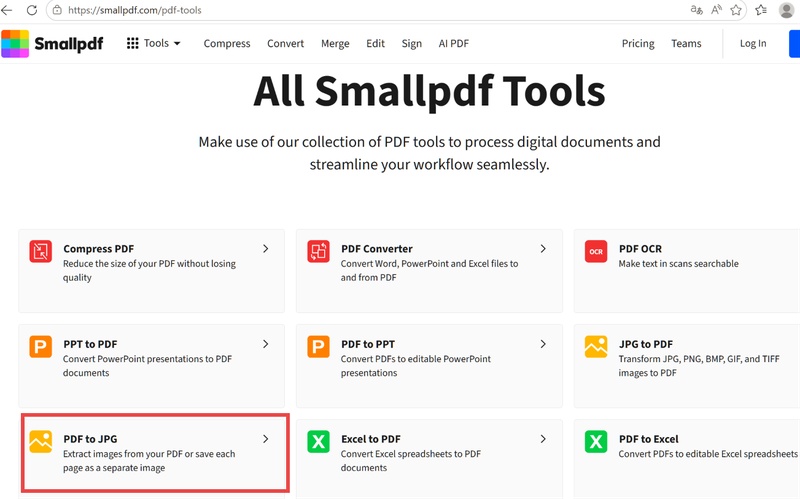Click the Log In link
The height and width of the screenshot is (499, 800).
click(753, 44)
